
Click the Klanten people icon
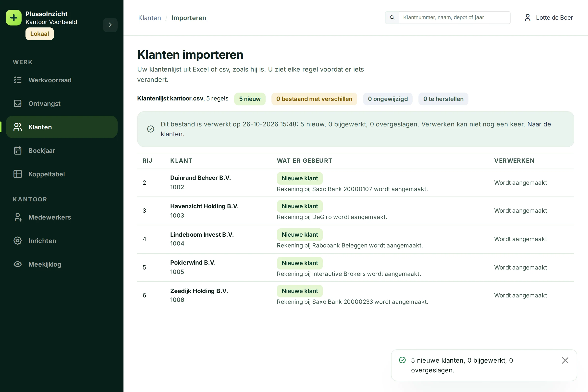click(x=17, y=127)
